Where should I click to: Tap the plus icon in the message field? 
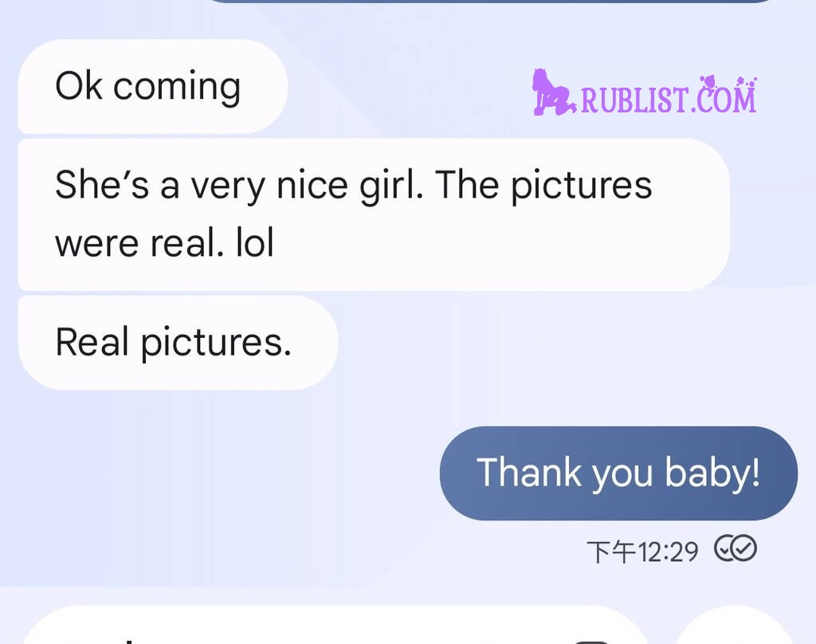(127, 641)
